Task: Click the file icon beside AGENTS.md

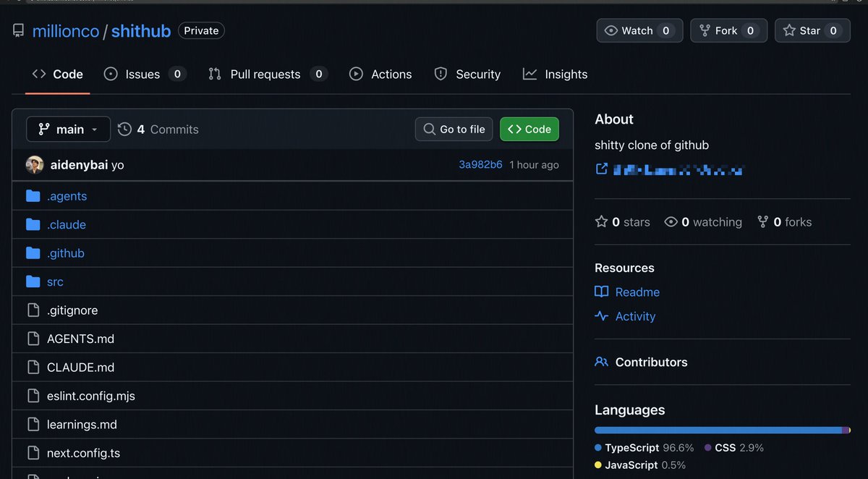Action: tap(33, 339)
